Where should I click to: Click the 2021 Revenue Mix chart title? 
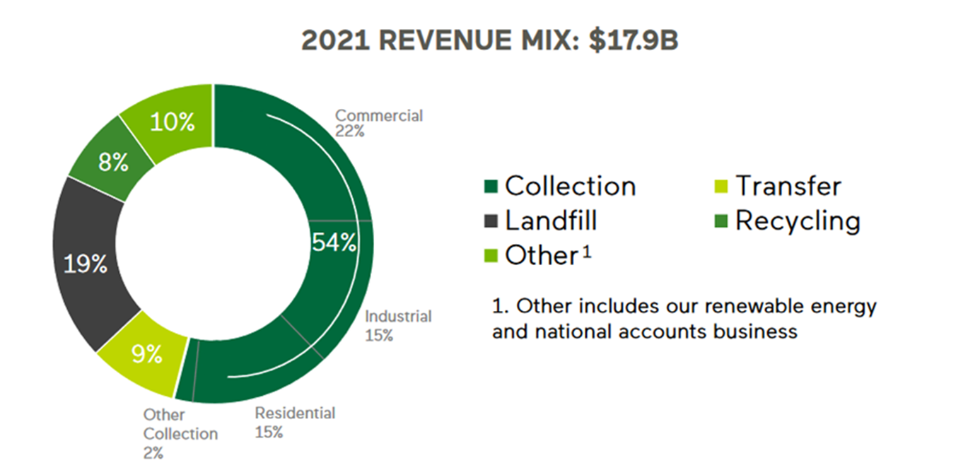[x=489, y=41]
